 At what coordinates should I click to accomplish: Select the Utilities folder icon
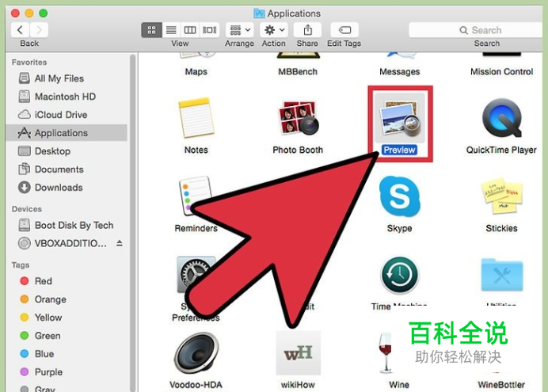click(x=501, y=275)
